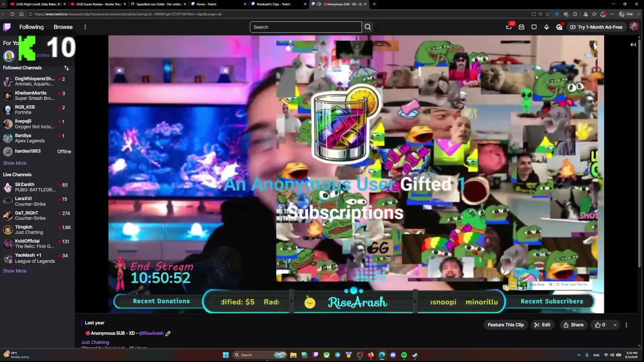Open the story avatar under For You
The width and height of the screenshot is (644, 362).
pos(9,55)
